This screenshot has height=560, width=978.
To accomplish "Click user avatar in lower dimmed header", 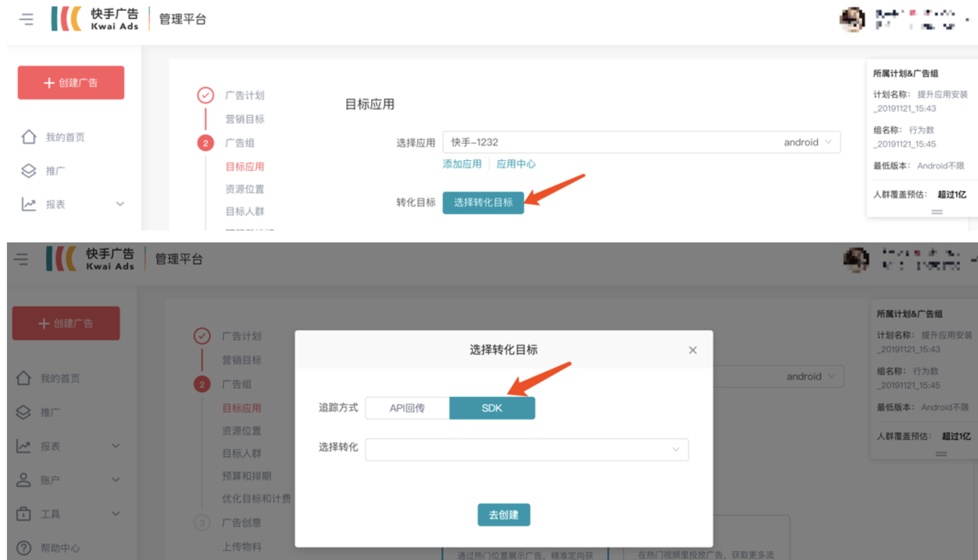I will (856, 260).
